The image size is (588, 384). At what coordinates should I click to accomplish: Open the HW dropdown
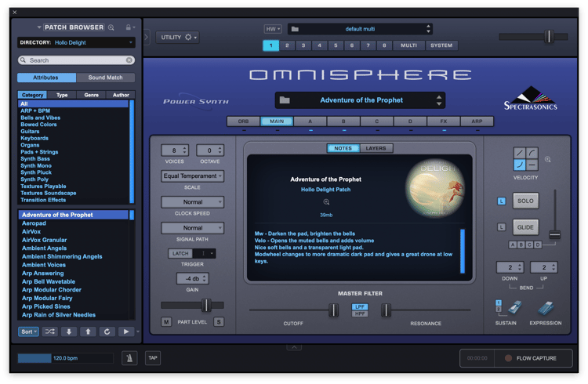[273, 29]
